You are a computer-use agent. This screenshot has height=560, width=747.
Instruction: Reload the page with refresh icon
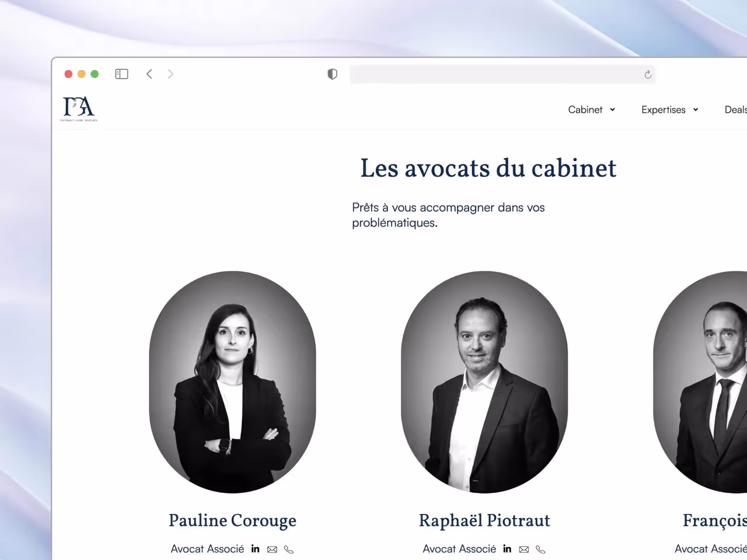point(648,75)
